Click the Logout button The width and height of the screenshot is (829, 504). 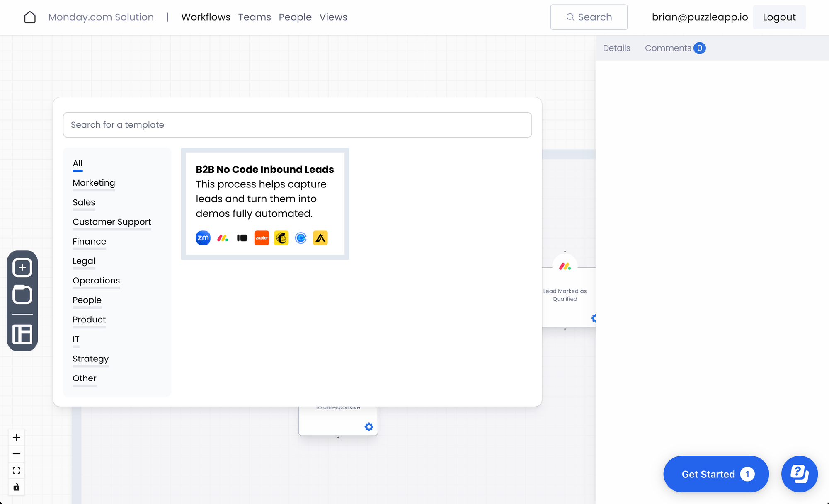[x=779, y=17]
